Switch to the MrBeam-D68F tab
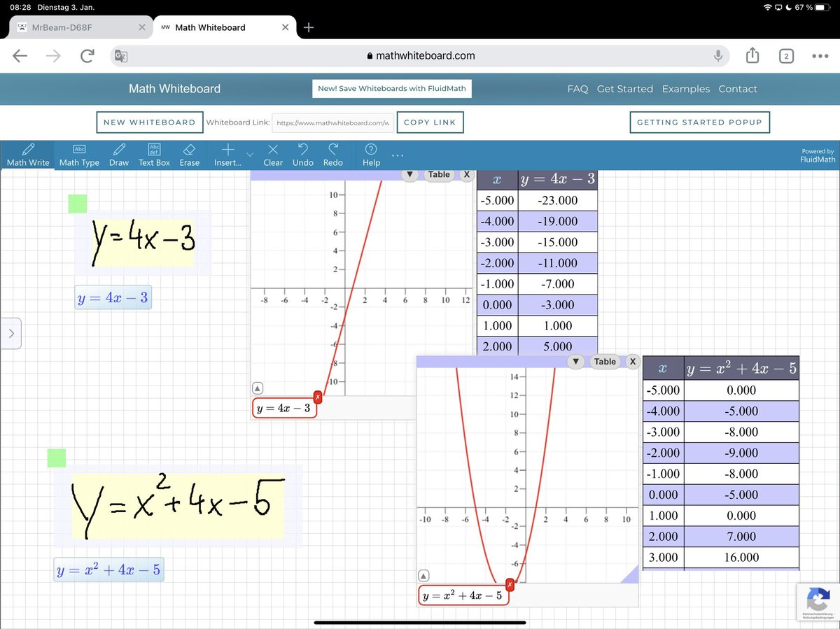840x629 pixels. pos(62,27)
